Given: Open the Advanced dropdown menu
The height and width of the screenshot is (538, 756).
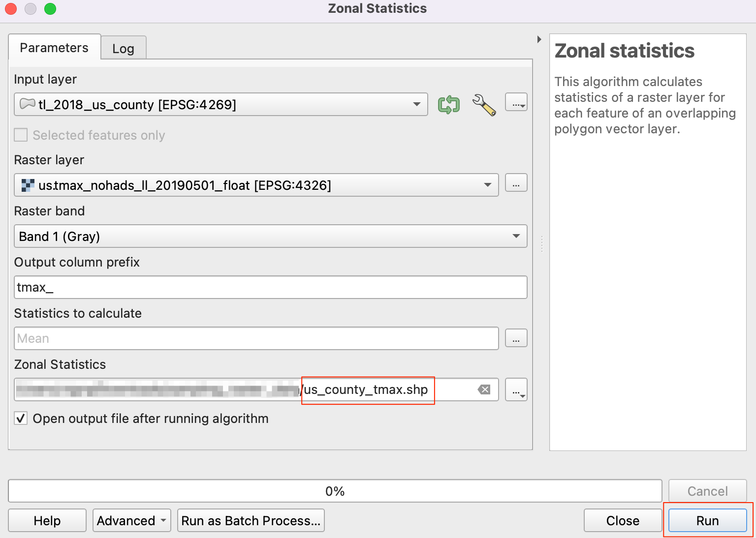Looking at the screenshot, I should point(131,521).
